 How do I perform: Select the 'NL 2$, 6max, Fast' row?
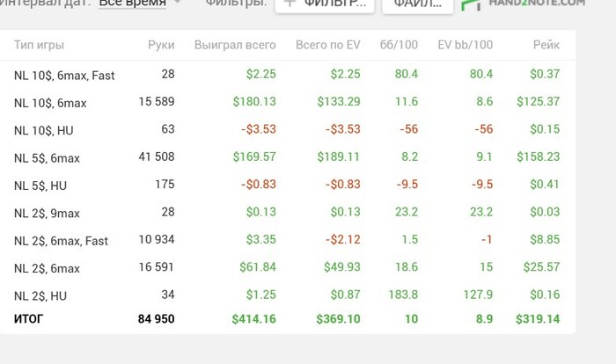tap(288, 239)
